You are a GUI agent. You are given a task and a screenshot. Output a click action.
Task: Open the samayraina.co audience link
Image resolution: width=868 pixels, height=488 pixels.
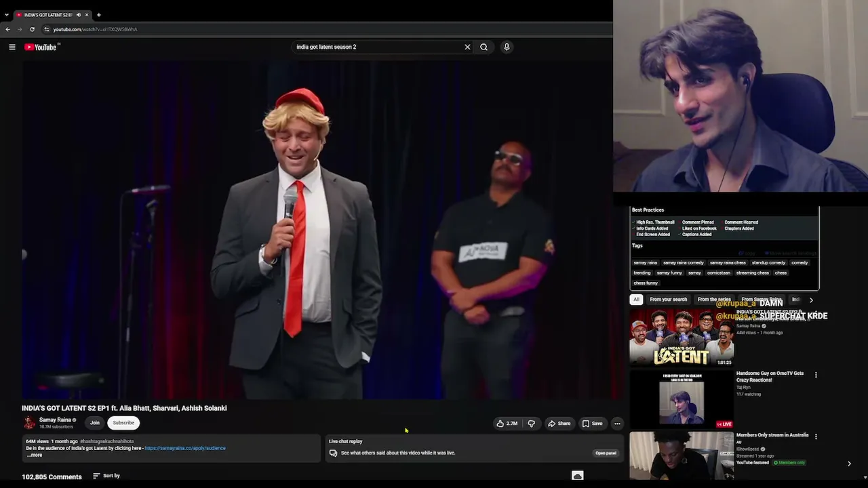pyautogui.click(x=185, y=448)
